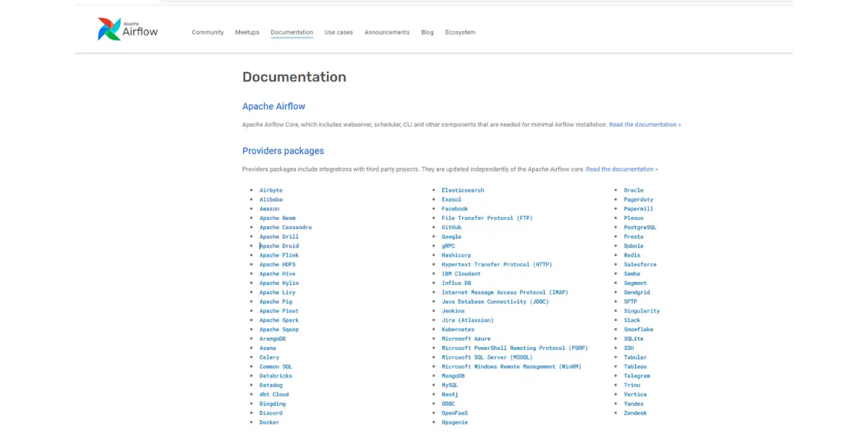Open the Opsgenie provider link

[455, 422]
